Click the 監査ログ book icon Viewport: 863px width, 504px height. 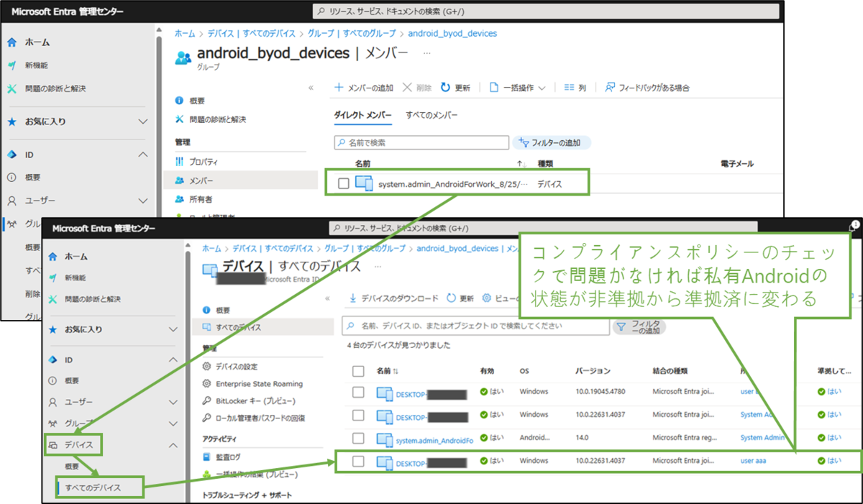[x=207, y=457]
